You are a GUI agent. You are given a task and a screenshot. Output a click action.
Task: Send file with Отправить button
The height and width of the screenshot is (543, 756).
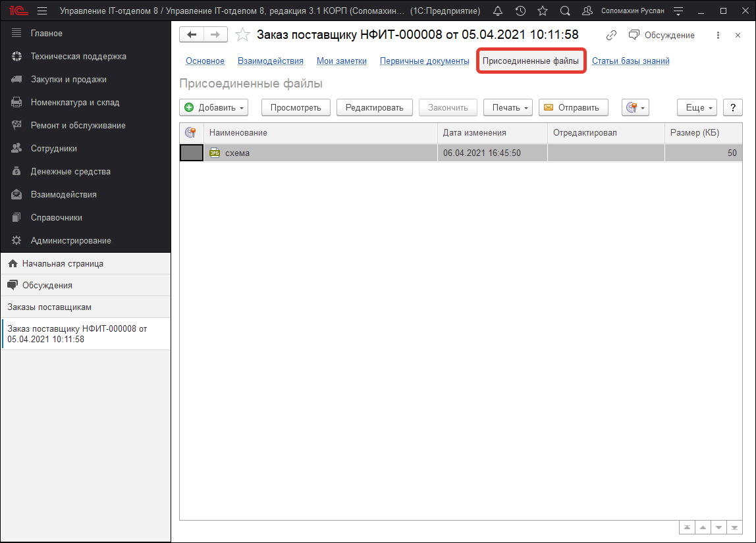(572, 107)
